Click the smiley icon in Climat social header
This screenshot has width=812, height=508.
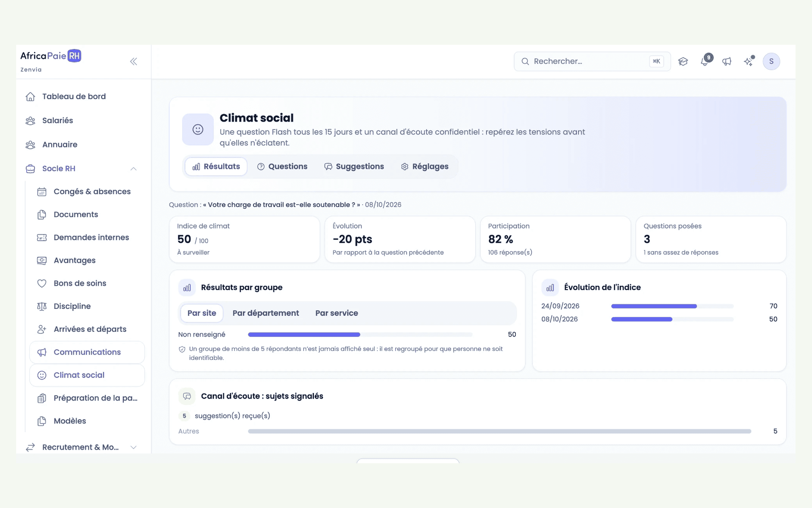coord(198,129)
